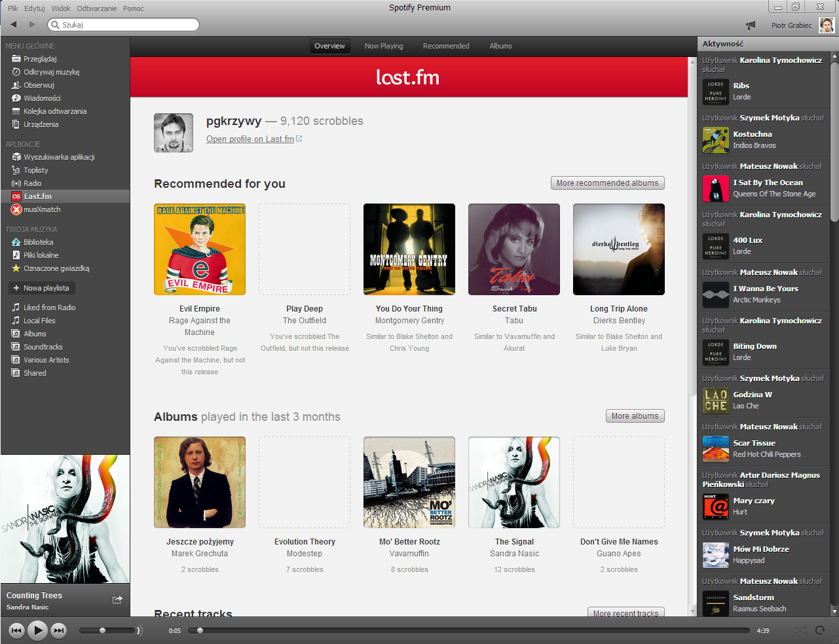
Task: Go forward with the right navigation arrow
Action: tap(32, 24)
